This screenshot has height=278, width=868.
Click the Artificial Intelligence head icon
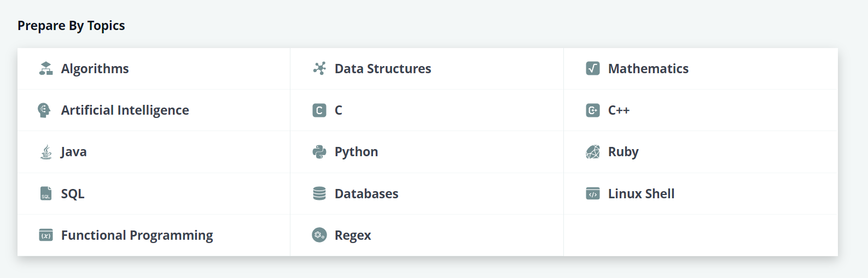[44, 110]
